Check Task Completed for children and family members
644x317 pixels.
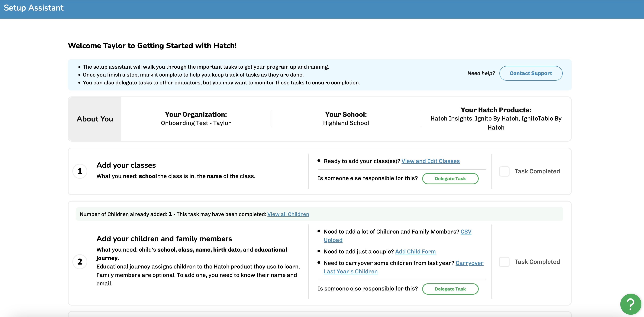[504, 262]
